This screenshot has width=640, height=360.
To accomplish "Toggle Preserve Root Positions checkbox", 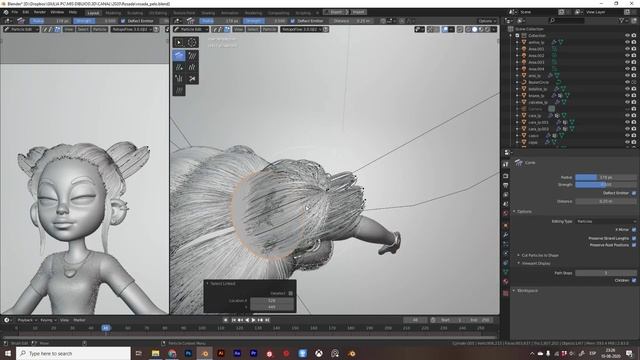I will coord(634,245).
